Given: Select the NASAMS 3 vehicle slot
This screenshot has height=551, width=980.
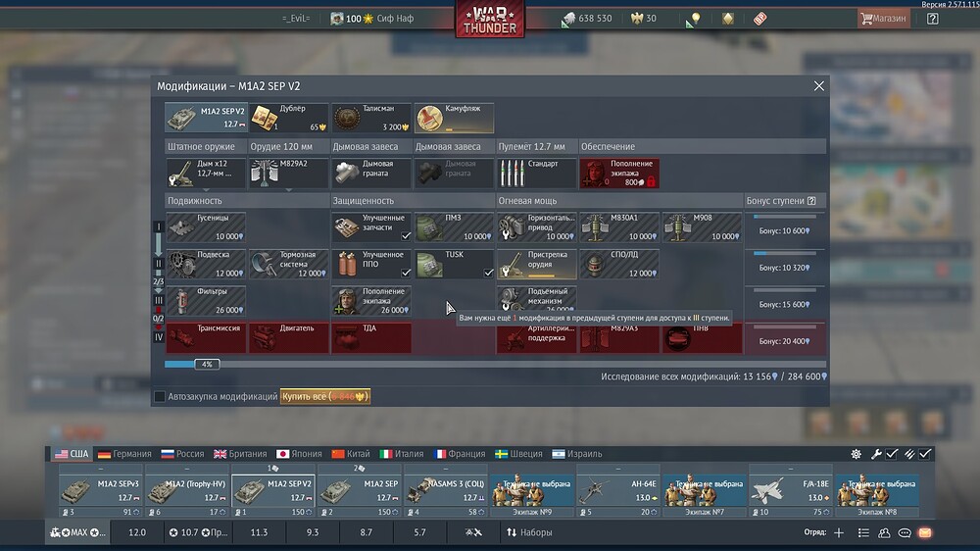Looking at the screenshot, I should 446,491.
